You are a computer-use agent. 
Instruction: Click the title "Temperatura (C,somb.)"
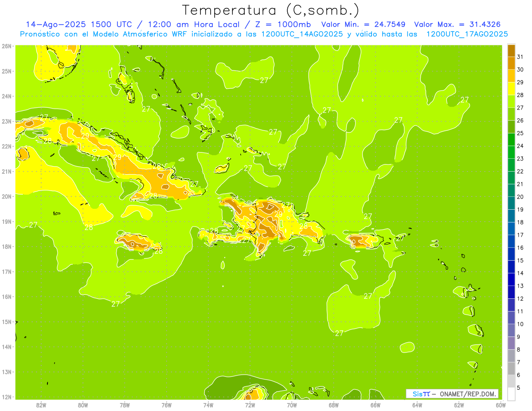click(271, 10)
